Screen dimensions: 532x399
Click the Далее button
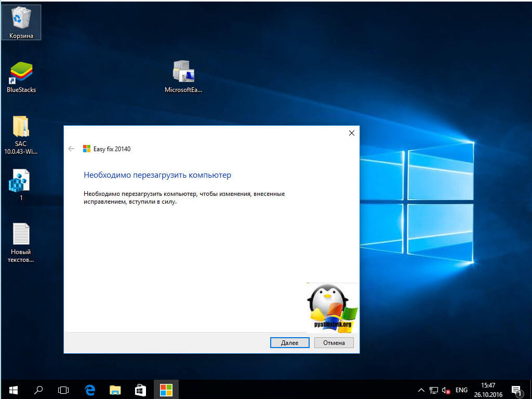289,343
